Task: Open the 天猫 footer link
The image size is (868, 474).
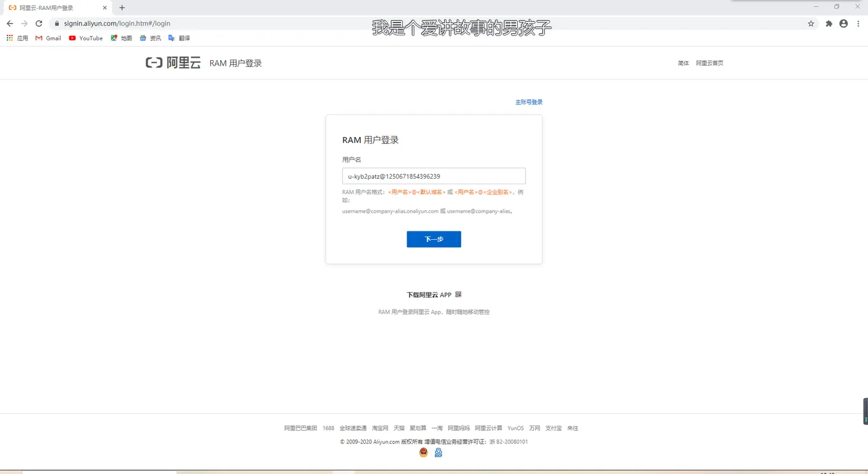Action: point(399,428)
